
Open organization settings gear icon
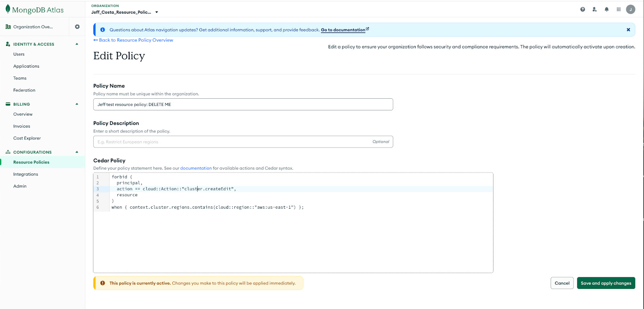point(77,27)
